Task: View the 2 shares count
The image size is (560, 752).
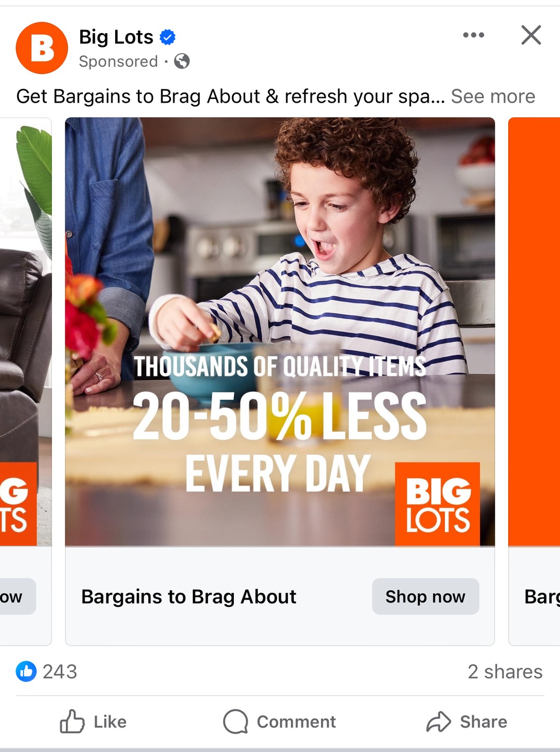Action: tap(505, 672)
